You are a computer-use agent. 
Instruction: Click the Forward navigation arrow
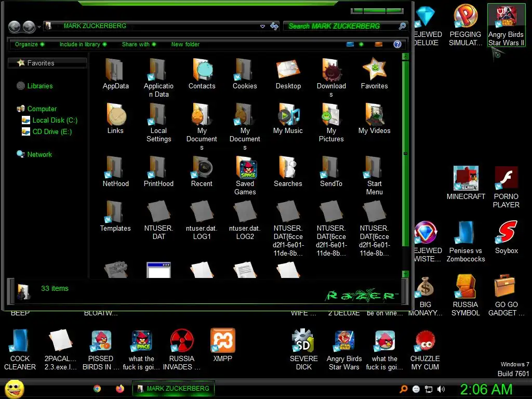(29, 27)
